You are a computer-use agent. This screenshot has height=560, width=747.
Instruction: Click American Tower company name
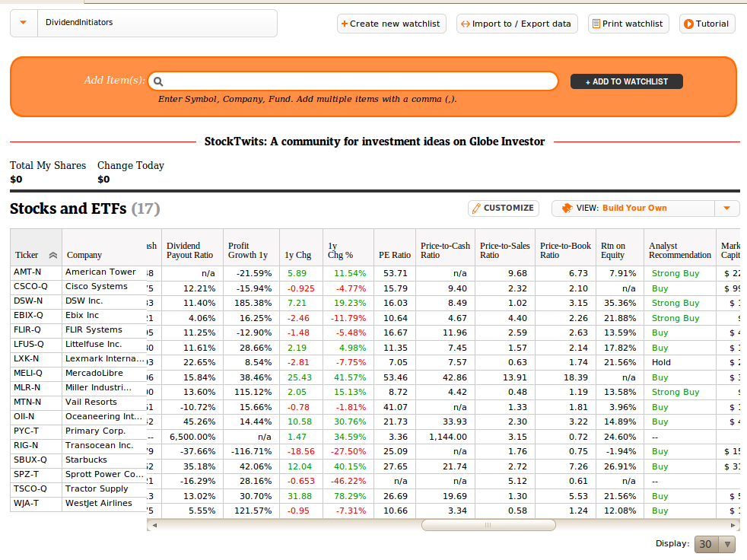[100, 272]
